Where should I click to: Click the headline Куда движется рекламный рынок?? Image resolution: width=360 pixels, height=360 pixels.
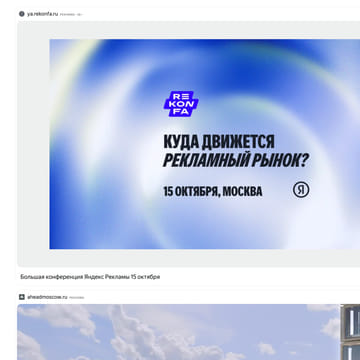(236, 151)
